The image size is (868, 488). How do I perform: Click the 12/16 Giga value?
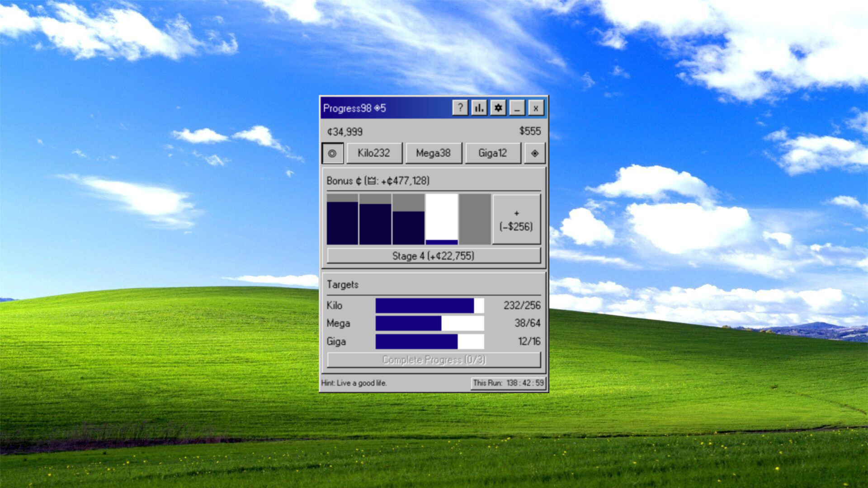pyautogui.click(x=529, y=341)
